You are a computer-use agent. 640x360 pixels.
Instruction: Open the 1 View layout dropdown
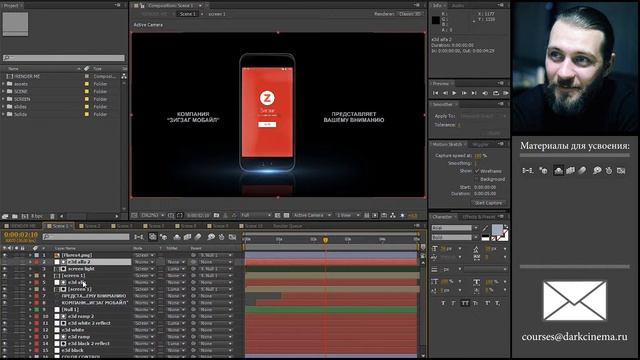coord(348,215)
